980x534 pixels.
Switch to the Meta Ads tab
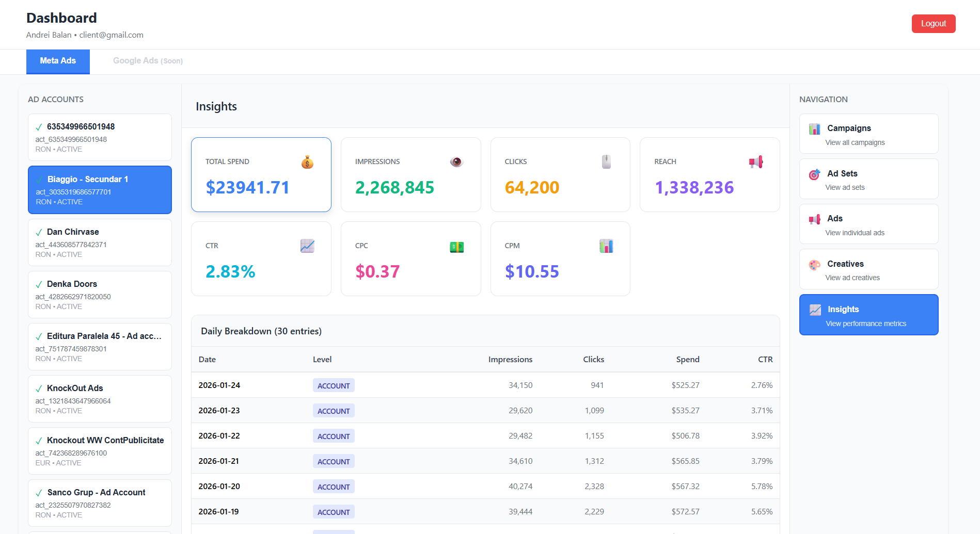point(58,61)
